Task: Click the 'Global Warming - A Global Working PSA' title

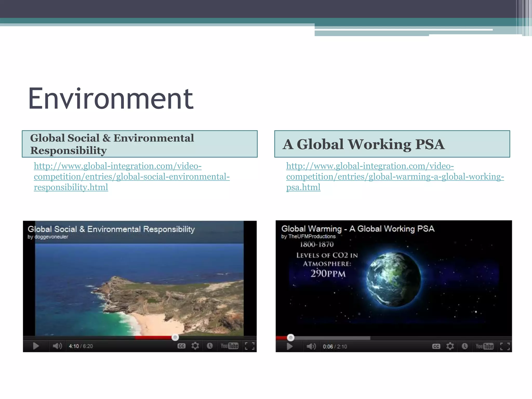Action: click(358, 229)
